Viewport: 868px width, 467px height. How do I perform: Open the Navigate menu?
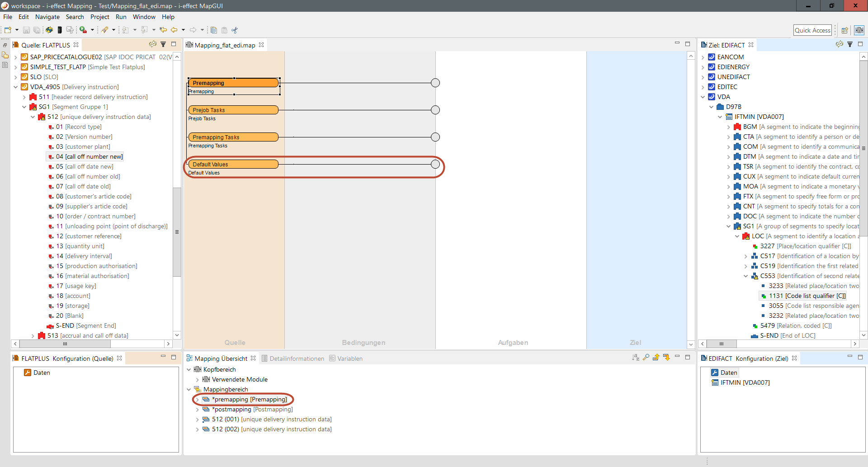click(x=47, y=17)
